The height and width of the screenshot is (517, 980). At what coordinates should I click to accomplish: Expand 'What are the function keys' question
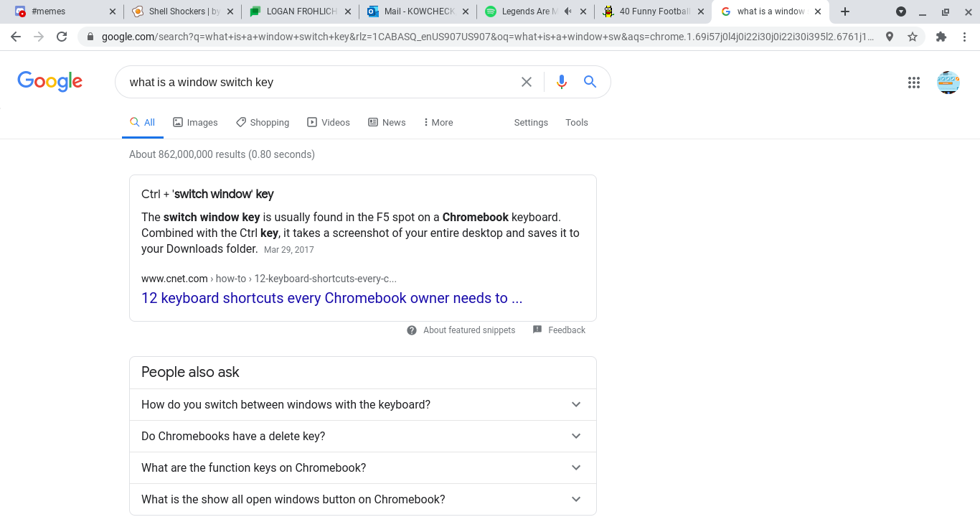[x=363, y=467]
